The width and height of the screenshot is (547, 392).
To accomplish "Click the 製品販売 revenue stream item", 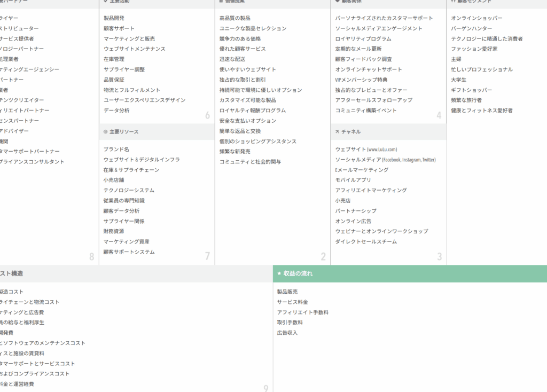I will click(x=287, y=292).
